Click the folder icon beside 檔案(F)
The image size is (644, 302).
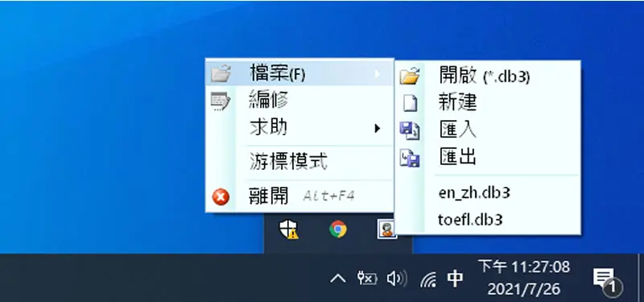click(x=221, y=73)
